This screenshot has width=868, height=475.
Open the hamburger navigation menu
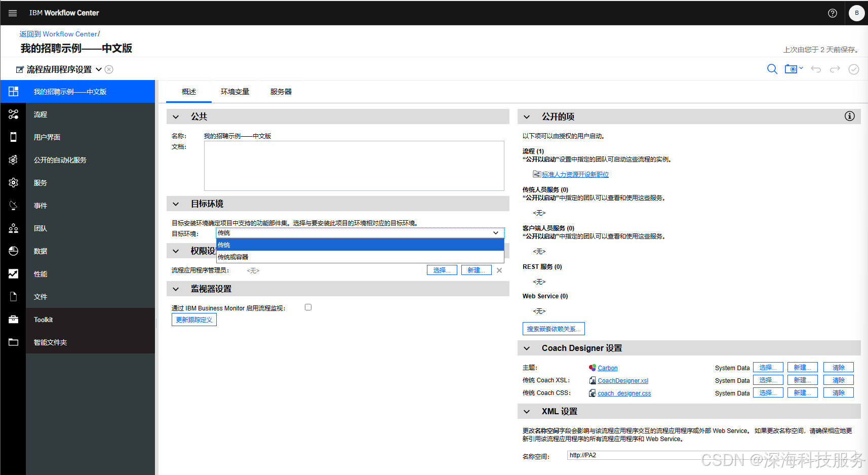click(13, 13)
